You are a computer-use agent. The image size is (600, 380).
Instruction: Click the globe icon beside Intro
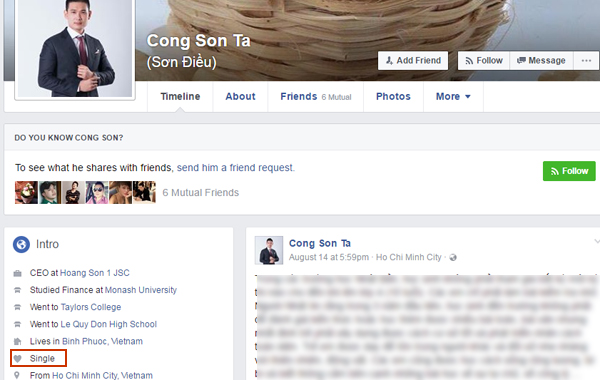coord(21,244)
